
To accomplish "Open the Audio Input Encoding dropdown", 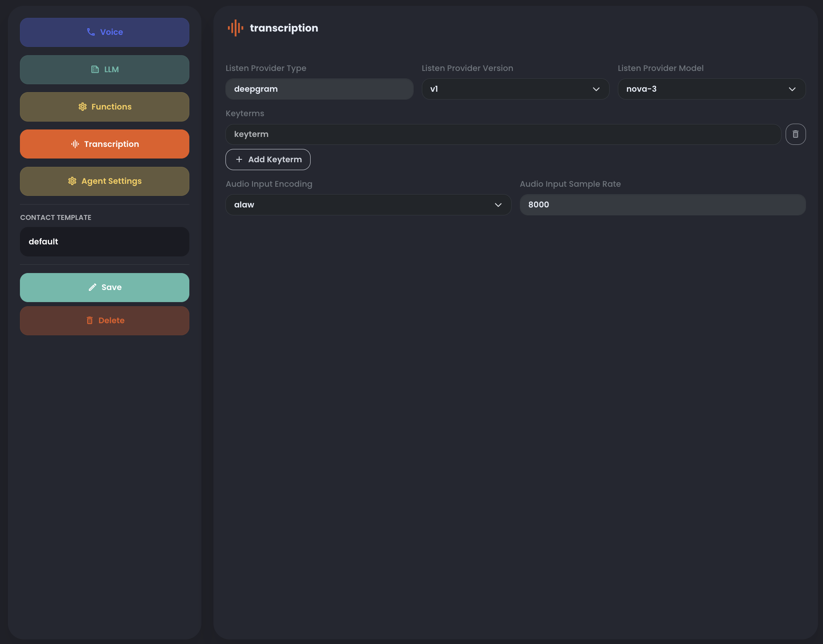I will pos(368,205).
